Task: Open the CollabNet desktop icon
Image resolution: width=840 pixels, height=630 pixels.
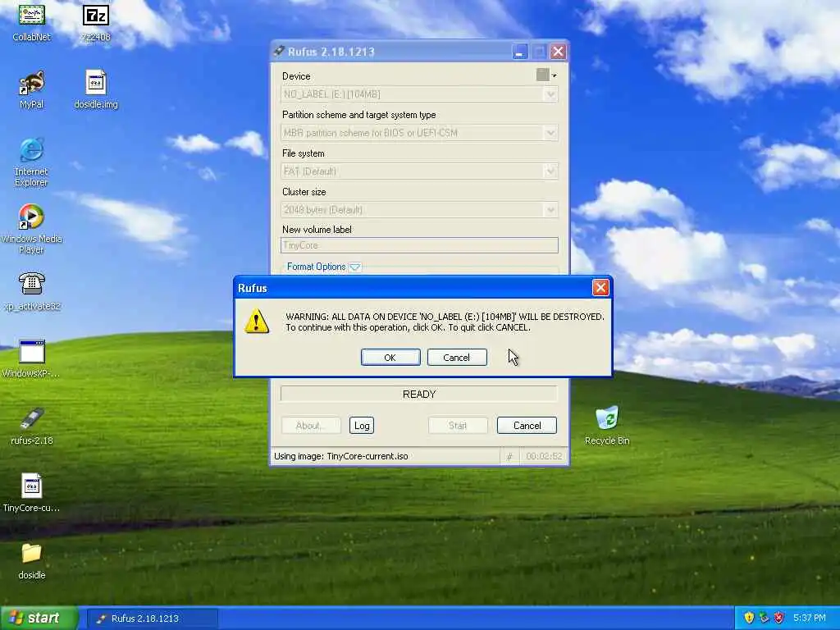Action: 32,21
